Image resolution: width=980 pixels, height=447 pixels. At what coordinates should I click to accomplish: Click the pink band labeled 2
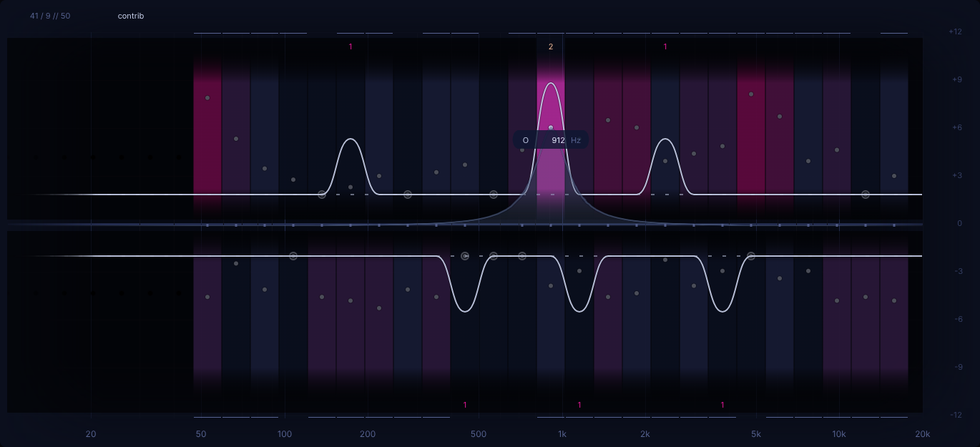pos(550,46)
